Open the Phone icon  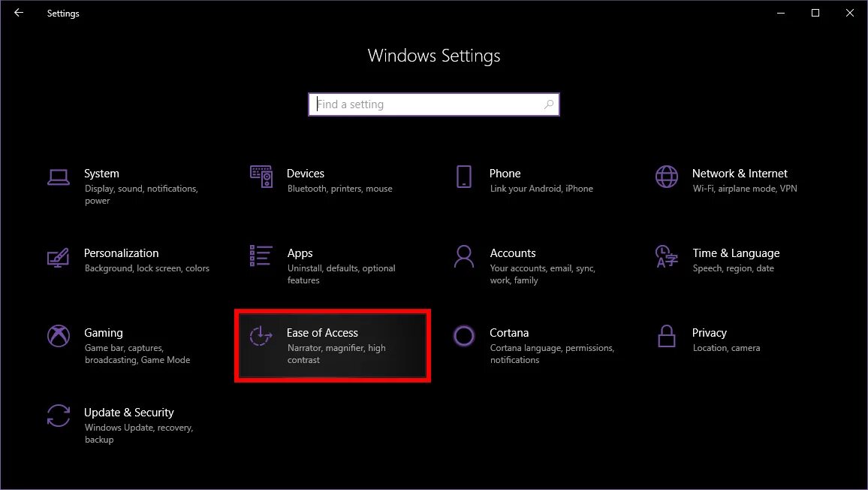464,177
